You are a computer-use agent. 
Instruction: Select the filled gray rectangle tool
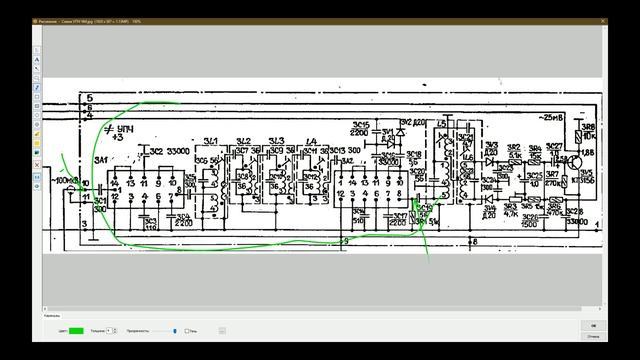click(37, 106)
